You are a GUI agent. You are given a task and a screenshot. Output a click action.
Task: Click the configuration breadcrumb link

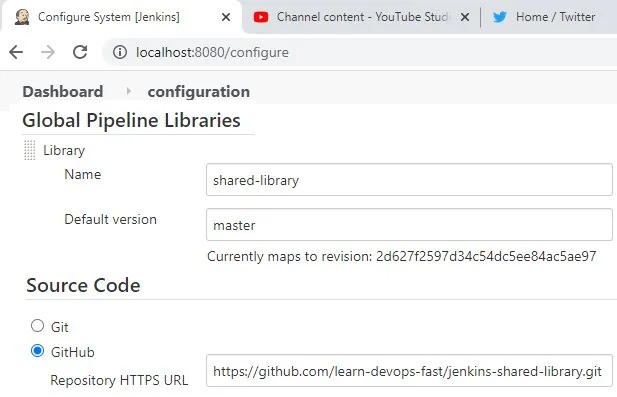click(x=199, y=92)
